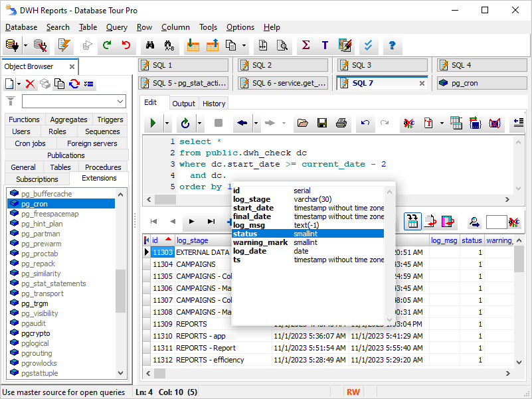Undo the last edit in the SQL editor
The height and width of the screenshot is (399, 532).
pos(364,123)
